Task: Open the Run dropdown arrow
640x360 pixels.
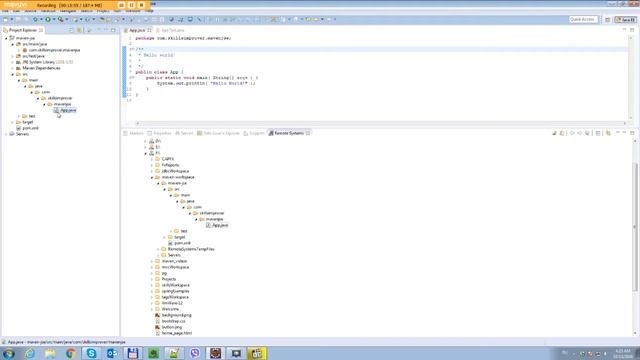Action: tap(53, 19)
